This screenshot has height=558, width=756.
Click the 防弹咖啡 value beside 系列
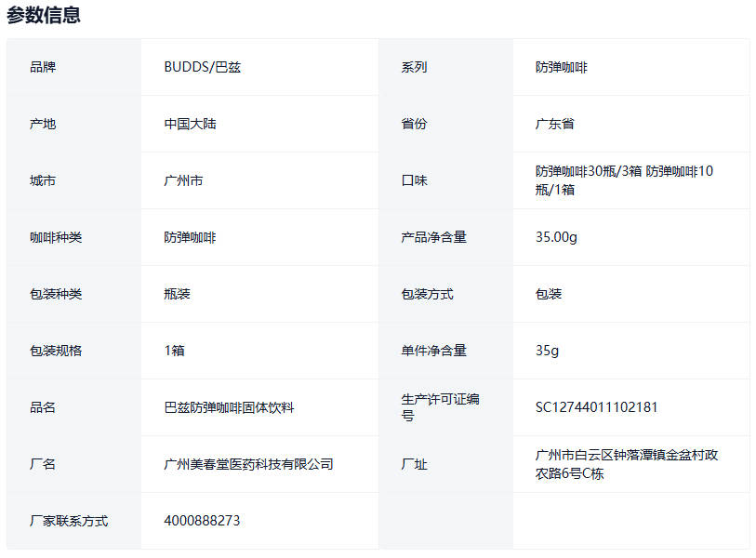tap(562, 67)
